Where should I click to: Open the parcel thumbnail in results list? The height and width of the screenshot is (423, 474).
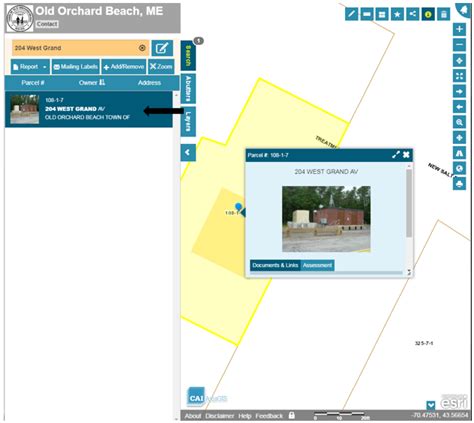pyautogui.click(x=25, y=109)
